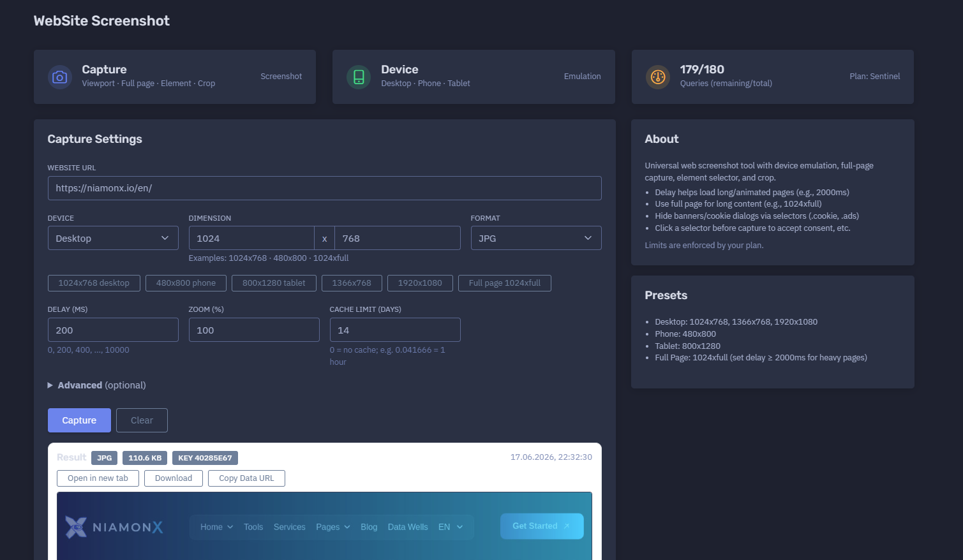Screen dimensions: 963x560
Task: Open result in new tab
Action: coord(98,478)
